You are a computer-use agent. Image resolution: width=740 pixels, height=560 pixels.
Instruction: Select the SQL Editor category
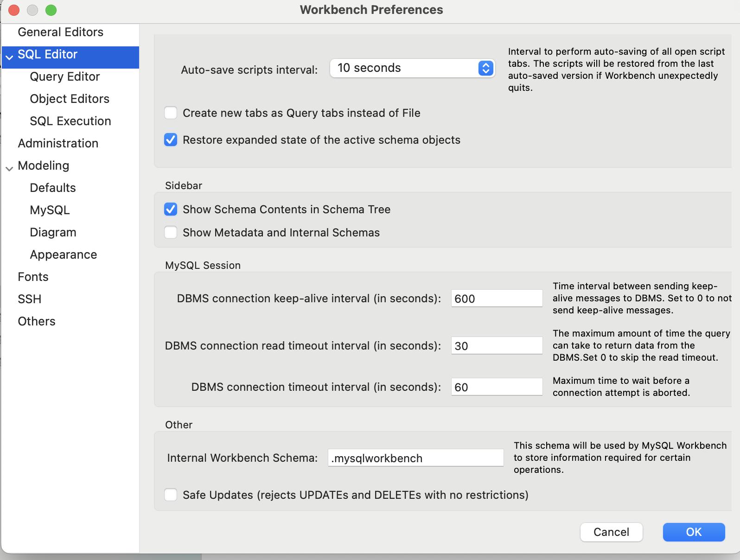click(x=47, y=54)
